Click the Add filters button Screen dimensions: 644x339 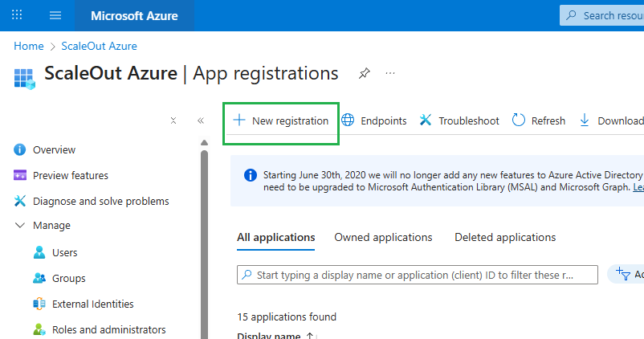tap(626, 274)
